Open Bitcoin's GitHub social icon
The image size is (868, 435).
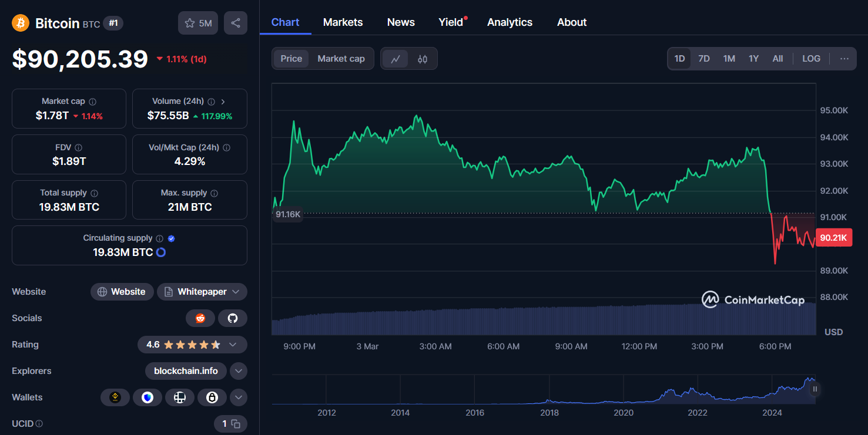pos(233,318)
